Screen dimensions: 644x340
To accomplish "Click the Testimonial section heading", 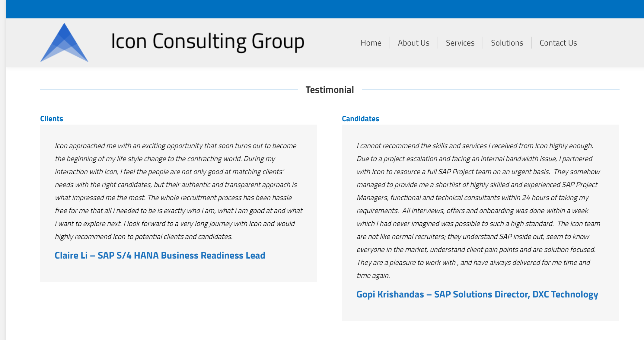I will pyautogui.click(x=330, y=90).
